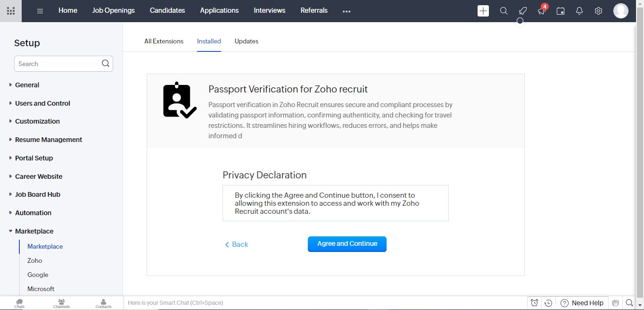Switch to the Updates tab
644x310 pixels.
pyautogui.click(x=247, y=41)
